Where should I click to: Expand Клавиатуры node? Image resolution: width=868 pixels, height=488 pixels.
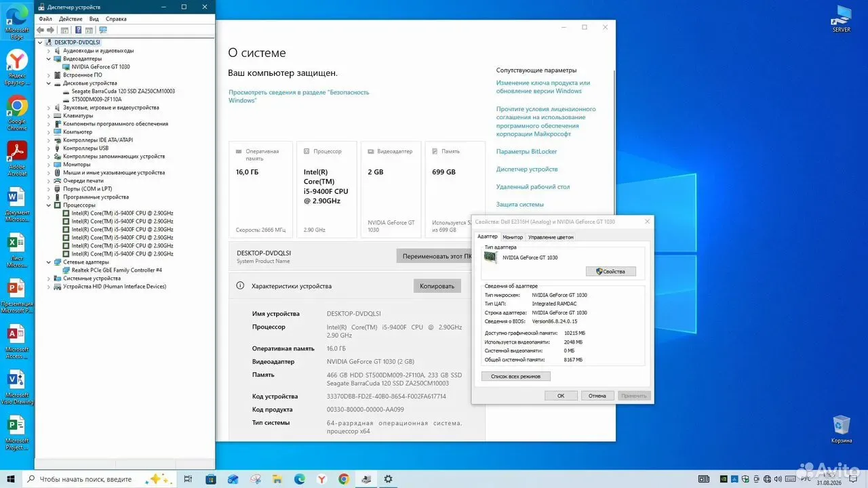point(48,116)
